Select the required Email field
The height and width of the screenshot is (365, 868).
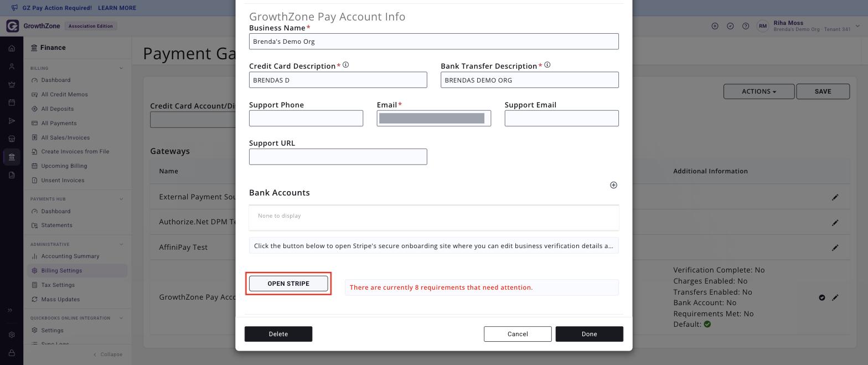point(434,118)
